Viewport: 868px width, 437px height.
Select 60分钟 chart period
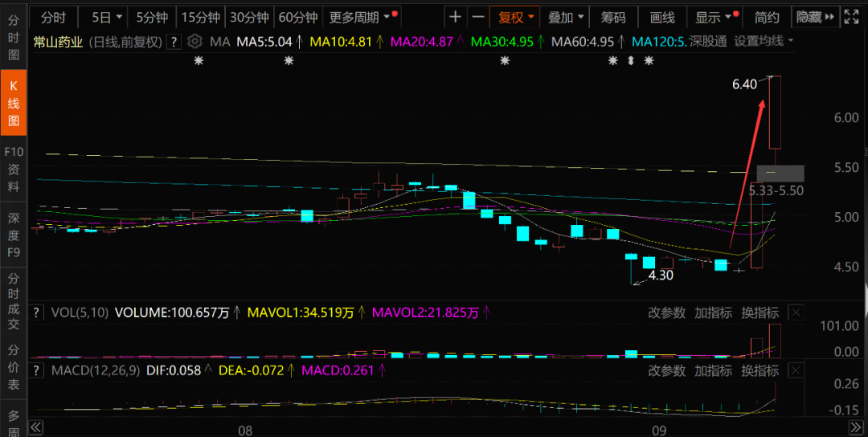pos(298,18)
